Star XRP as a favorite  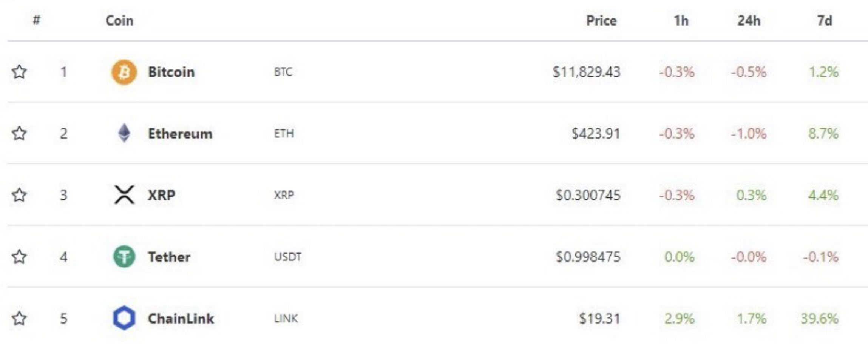pos(19,195)
